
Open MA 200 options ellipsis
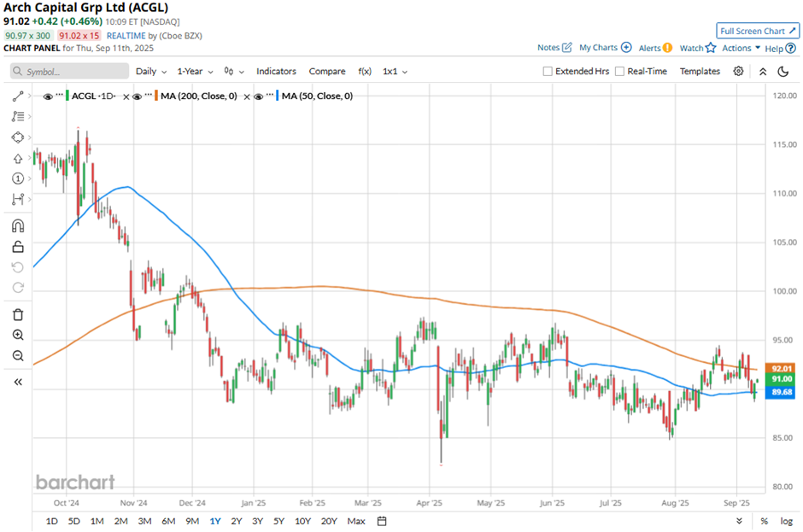coord(149,95)
